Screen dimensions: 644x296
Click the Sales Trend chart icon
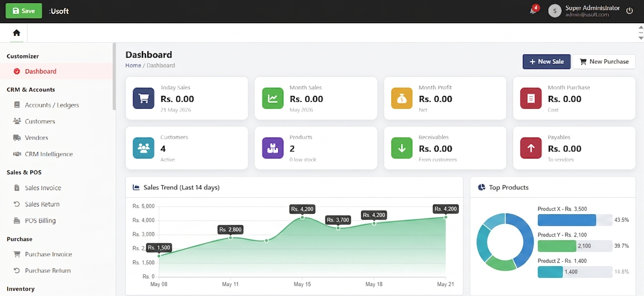(136, 187)
